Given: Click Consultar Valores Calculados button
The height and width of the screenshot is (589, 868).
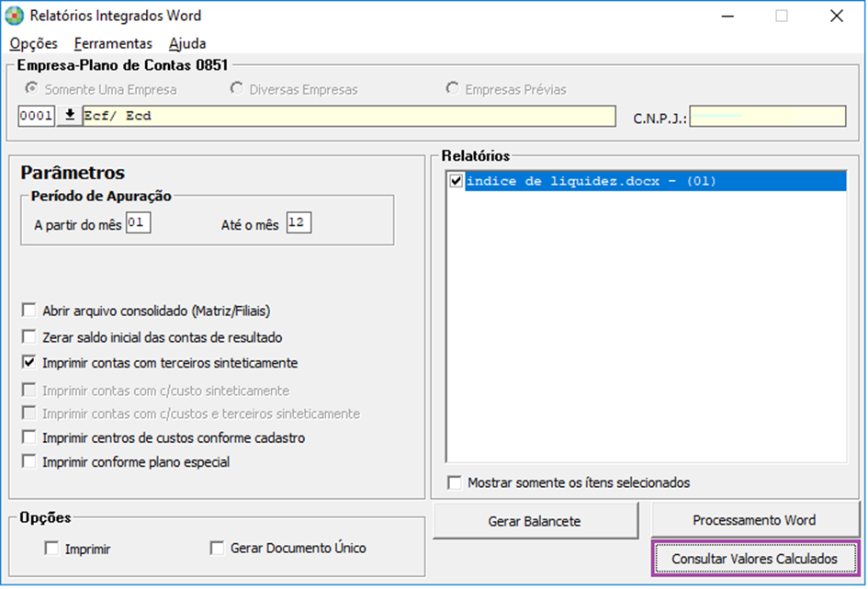Looking at the screenshot, I should 755,559.
